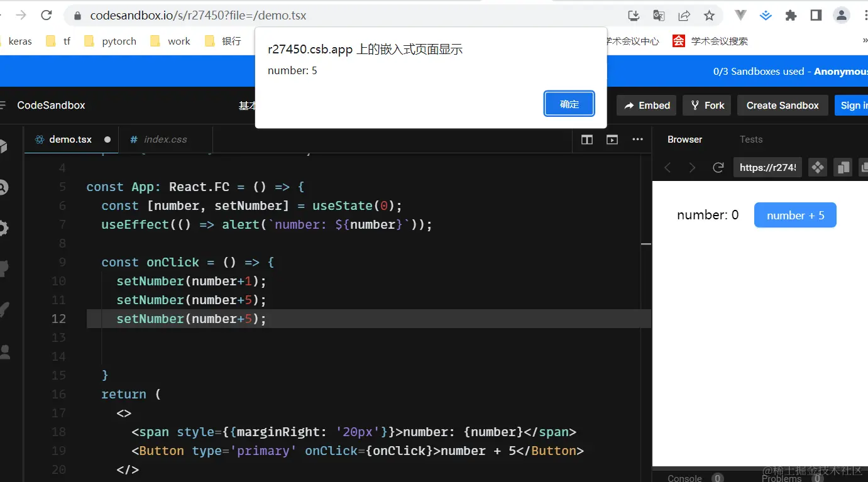Click the 确定 button in the alert
Viewport: 868px width, 482px height.
569,104
